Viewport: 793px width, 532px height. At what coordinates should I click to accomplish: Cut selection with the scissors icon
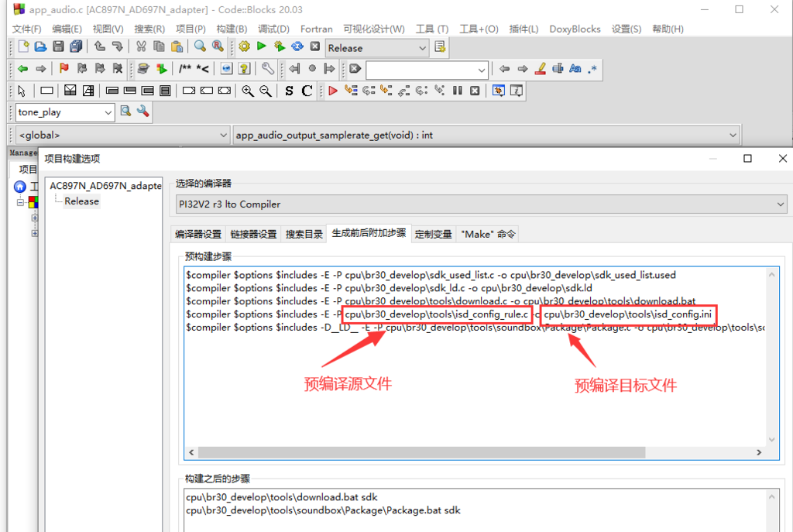click(141, 47)
